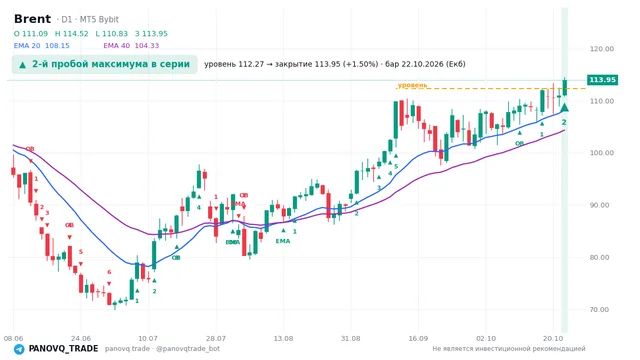Click the 13.08 date axis label

(283, 339)
